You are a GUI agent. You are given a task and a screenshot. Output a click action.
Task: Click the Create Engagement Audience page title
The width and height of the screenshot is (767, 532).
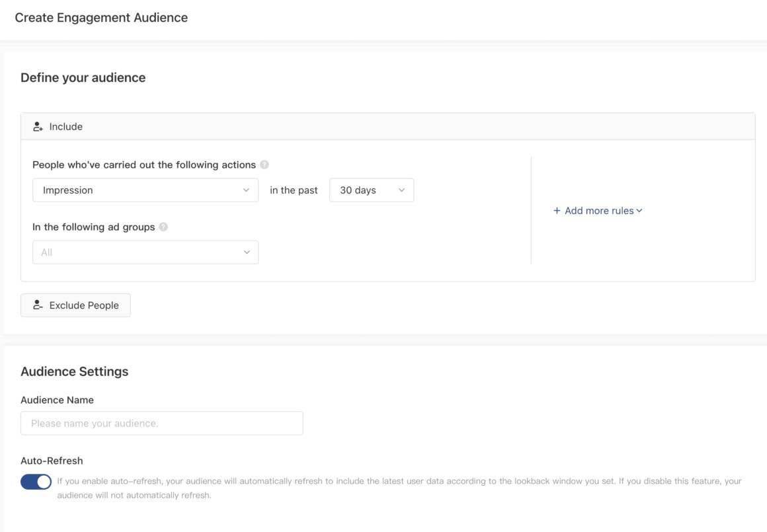[x=101, y=18]
